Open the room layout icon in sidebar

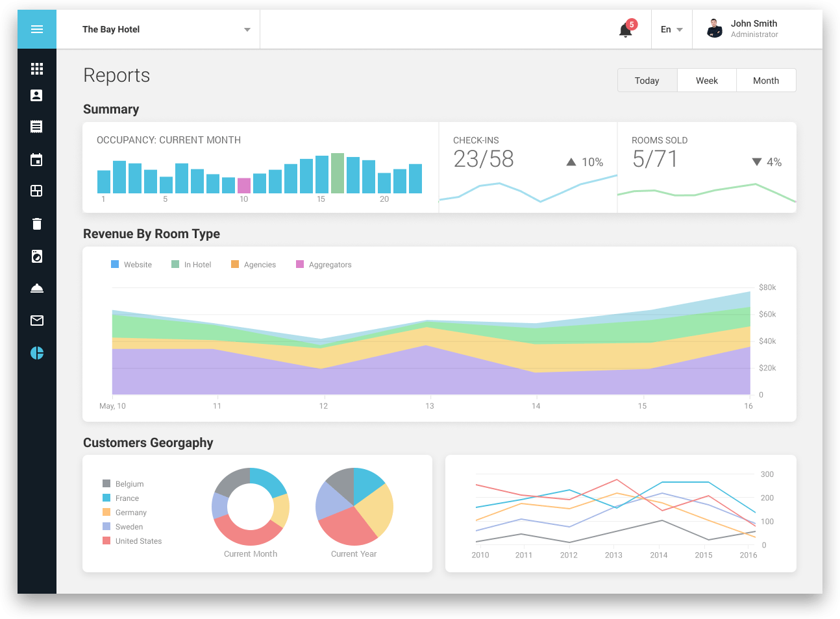click(36, 191)
